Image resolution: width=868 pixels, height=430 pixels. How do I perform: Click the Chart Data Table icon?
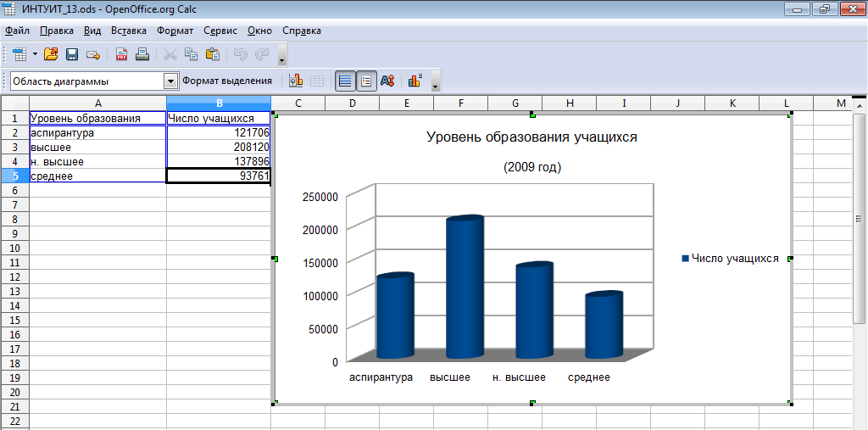click(x=317, y=81)
